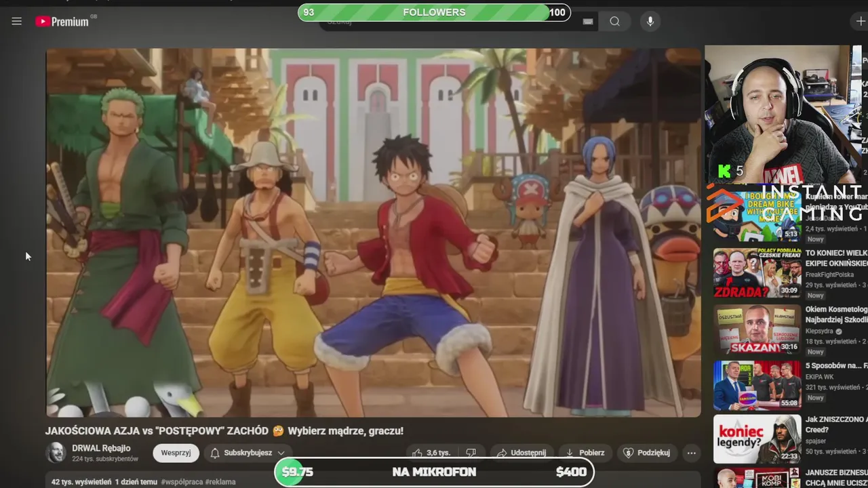The width and height of the screenshot is (868, 488).
Task: Click the Klepsydra channel name
Action: click(x=819, y=331)
